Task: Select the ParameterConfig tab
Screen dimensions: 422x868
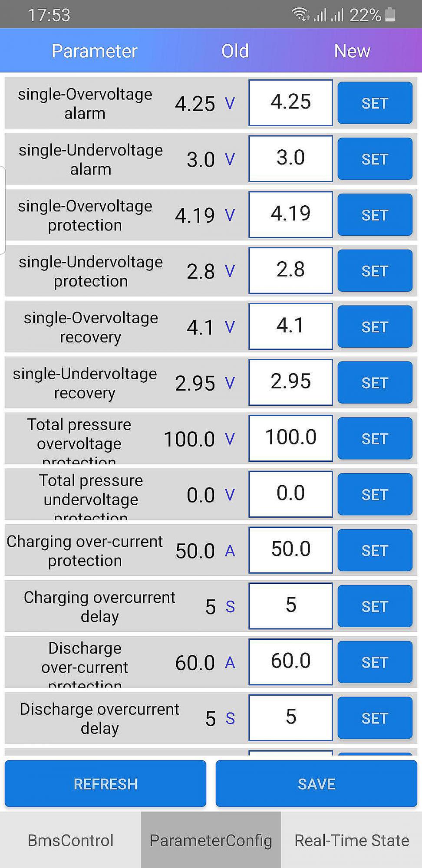Action: (211, 840)
